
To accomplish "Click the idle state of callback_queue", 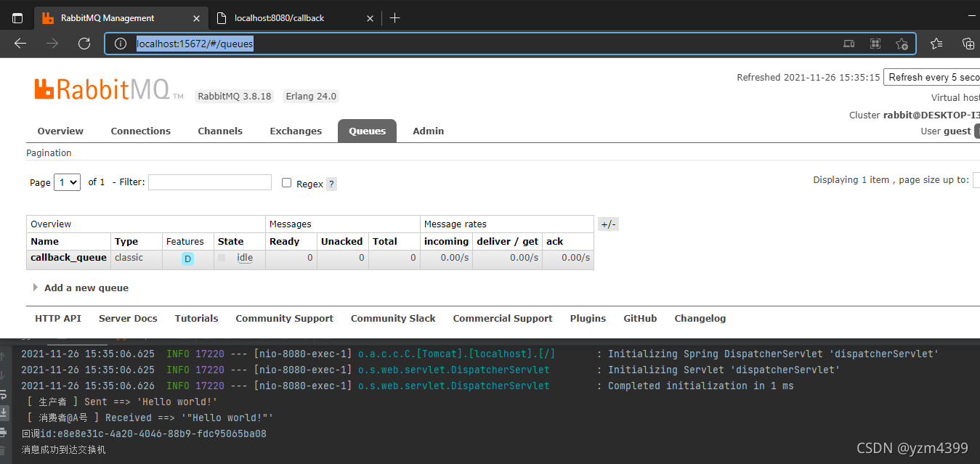I will [245, 258].
